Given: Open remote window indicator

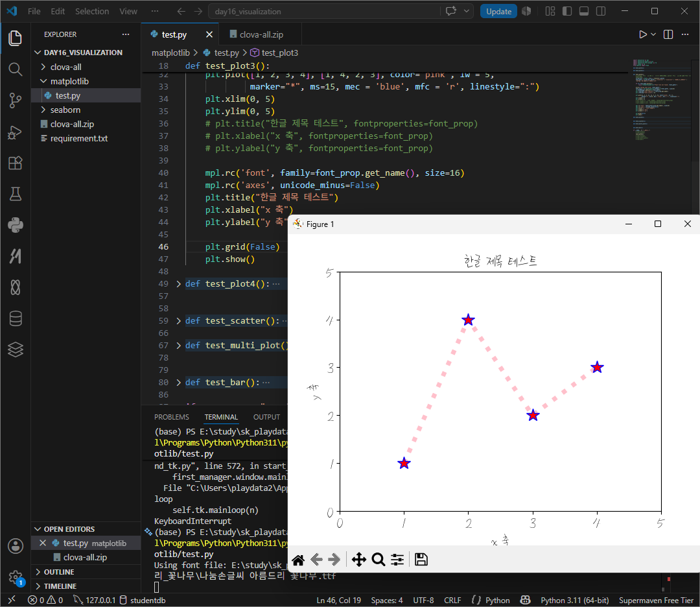Looking at the screenshot, I should tap(12, 600).
